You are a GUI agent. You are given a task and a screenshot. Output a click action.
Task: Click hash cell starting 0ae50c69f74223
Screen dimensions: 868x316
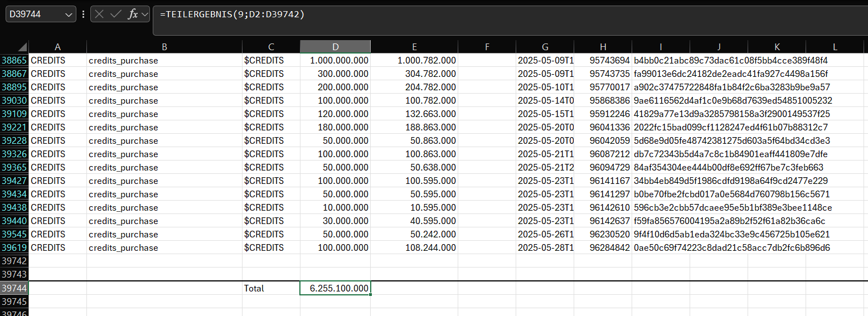pyautogui.click(x=732, y=247)
